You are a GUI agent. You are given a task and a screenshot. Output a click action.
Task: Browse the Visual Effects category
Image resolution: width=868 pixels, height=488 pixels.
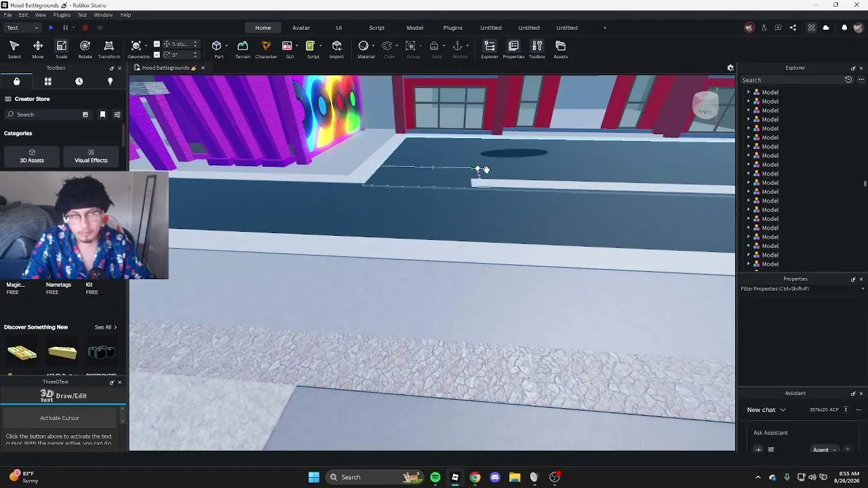[x=91, y=156]
